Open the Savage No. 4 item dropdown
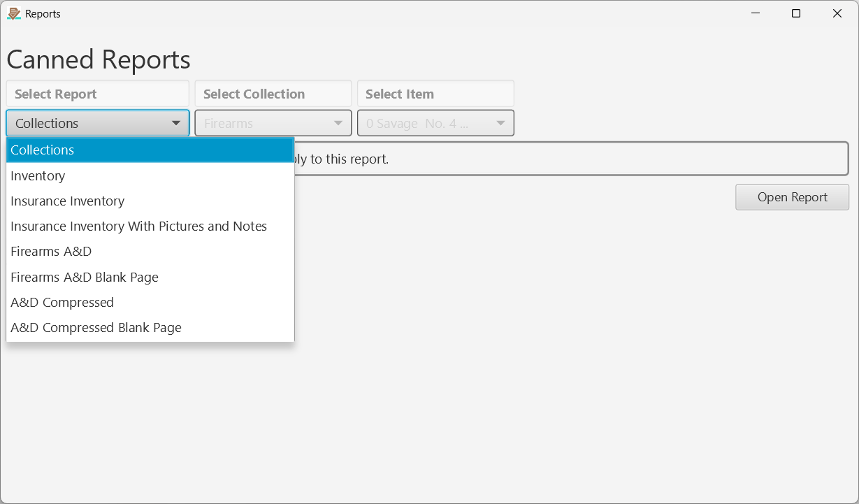The width and height of the screenshot is (859, 504). (435, 123)
